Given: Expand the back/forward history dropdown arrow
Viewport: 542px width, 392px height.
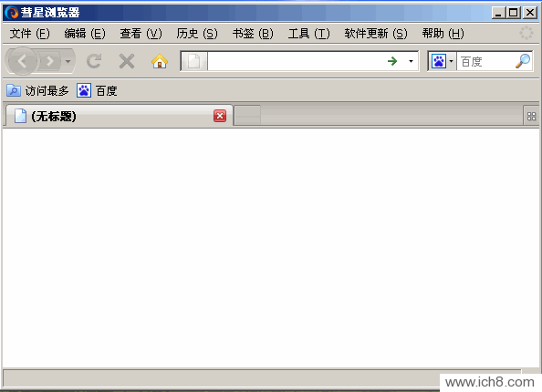Looking at the screenshot, I should [x=68, y=61].
